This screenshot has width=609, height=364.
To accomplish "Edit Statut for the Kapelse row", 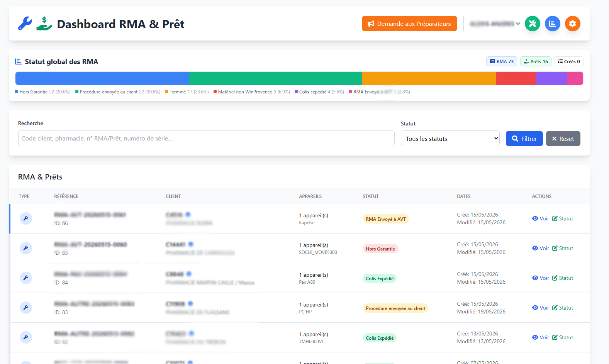I will click(563, 218).
